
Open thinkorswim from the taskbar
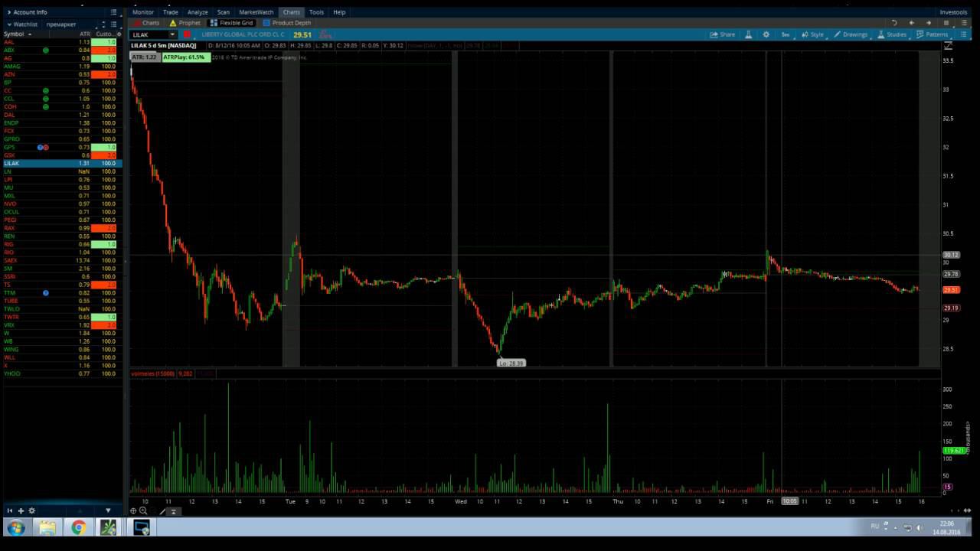108,527
